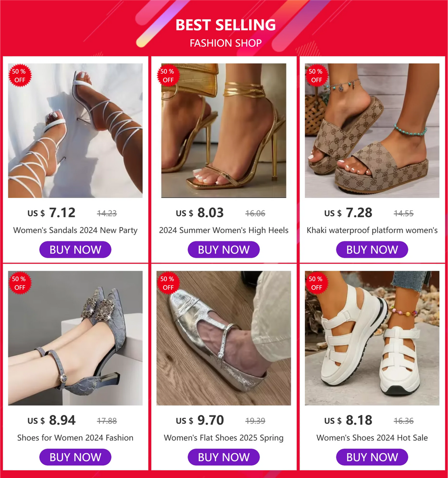The image size is (448, 478).
Task: Click the 50% OFF badge on silver flat shoes
Action: (168, 283)
